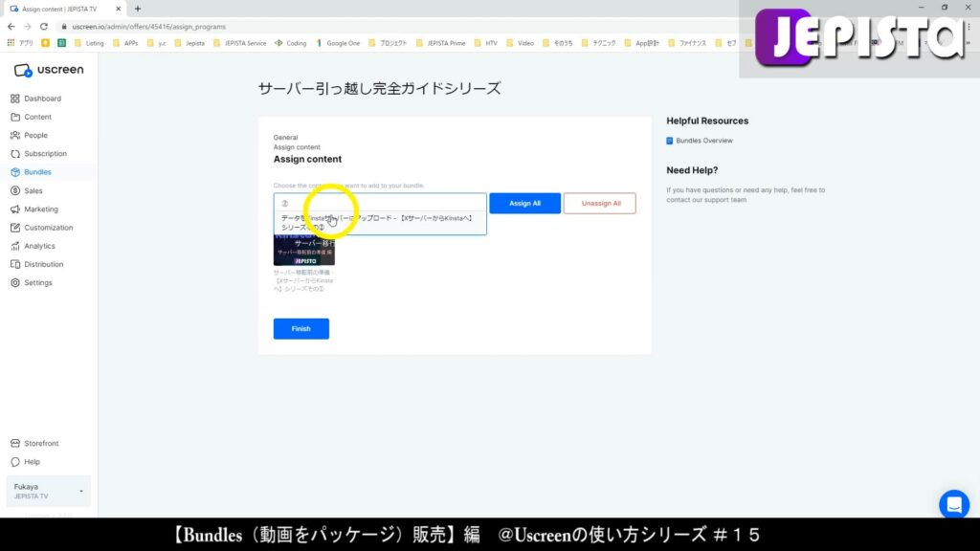Click the assigned サーバー移転 video thumbnail
The height and width of the screenshot is (551, 980).
304,250
